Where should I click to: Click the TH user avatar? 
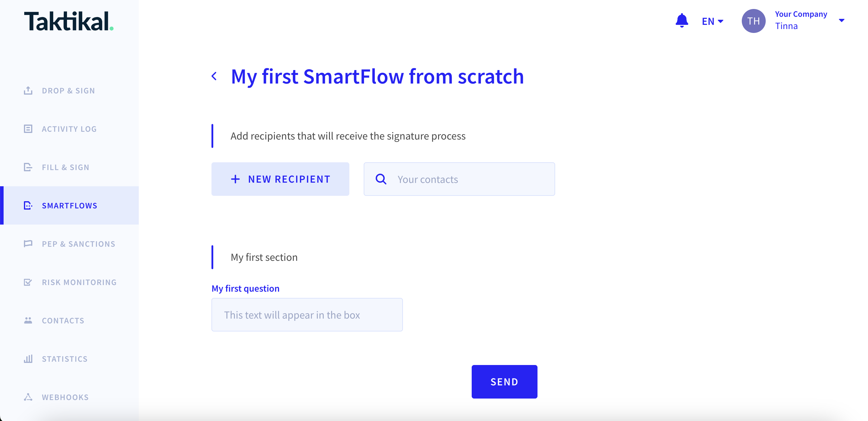point(753,21)
